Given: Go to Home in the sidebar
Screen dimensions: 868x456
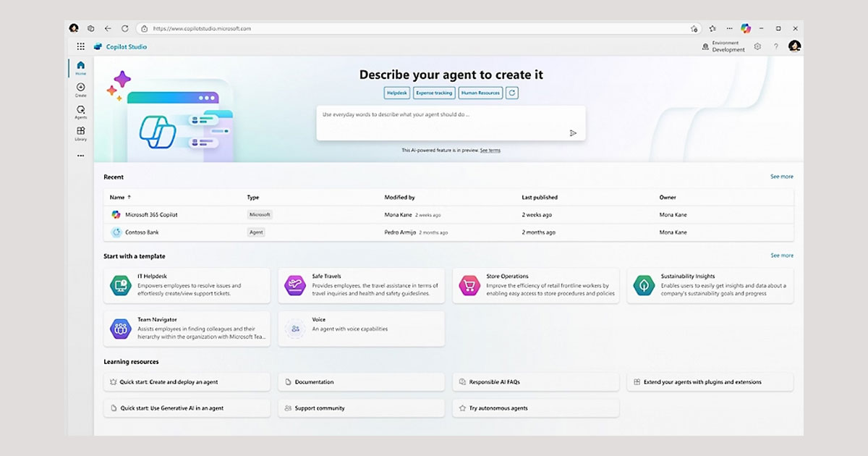Looking at the screenshot, I should pyautogui.click(x=80, y=68).
